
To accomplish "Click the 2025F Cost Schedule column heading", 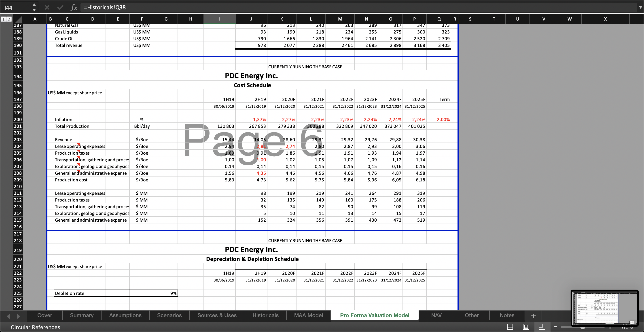I will (415, 99).
